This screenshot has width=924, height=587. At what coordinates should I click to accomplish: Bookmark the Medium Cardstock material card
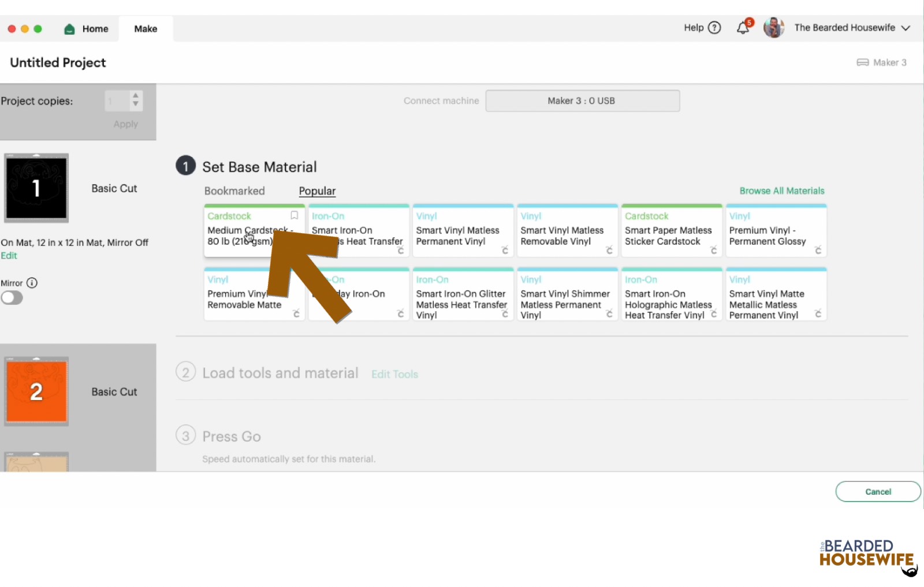[x=294, y=215]
